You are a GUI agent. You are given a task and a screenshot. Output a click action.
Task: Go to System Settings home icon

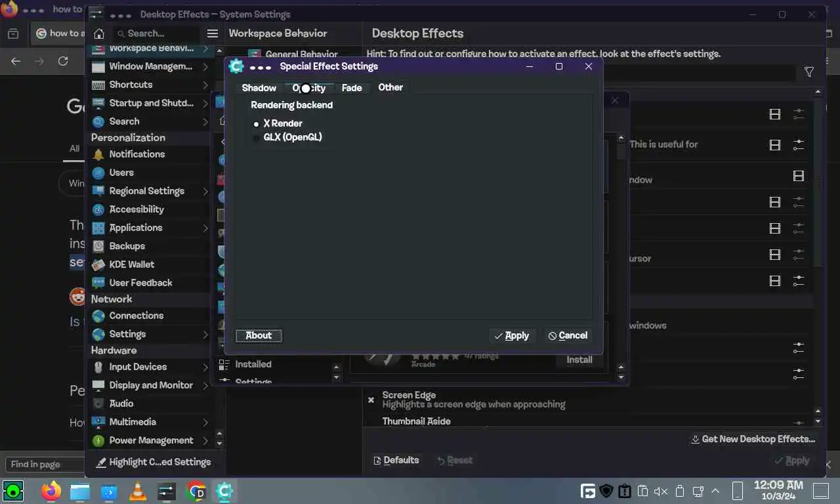[98, 33]
